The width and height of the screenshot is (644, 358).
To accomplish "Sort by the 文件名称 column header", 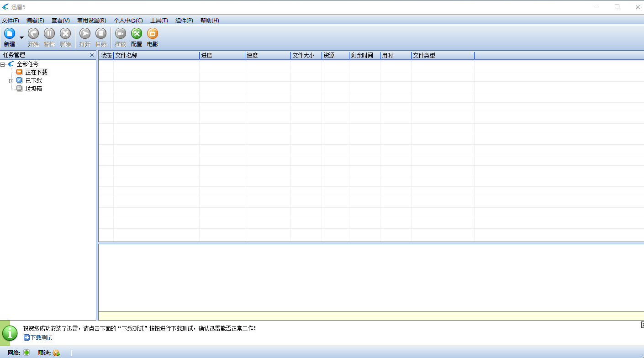I will pyautogui.click(x=155, y=56).
